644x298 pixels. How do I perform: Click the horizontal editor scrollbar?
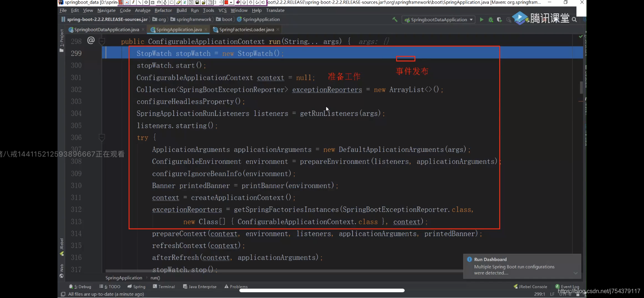pyautogui.click(x=284, y=271)
